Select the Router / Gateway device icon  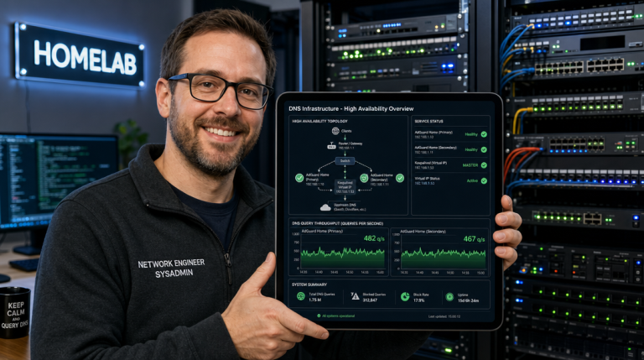pos(331,146)
